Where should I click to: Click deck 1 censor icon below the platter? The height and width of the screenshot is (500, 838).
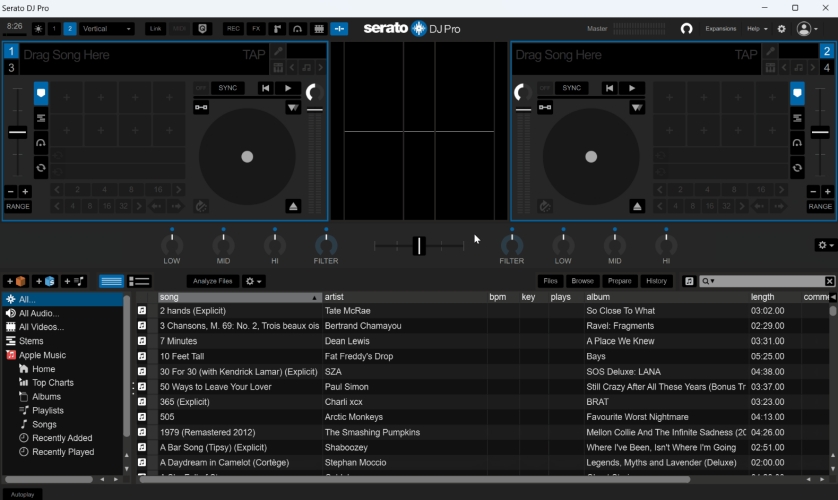[x=201, y=206]
